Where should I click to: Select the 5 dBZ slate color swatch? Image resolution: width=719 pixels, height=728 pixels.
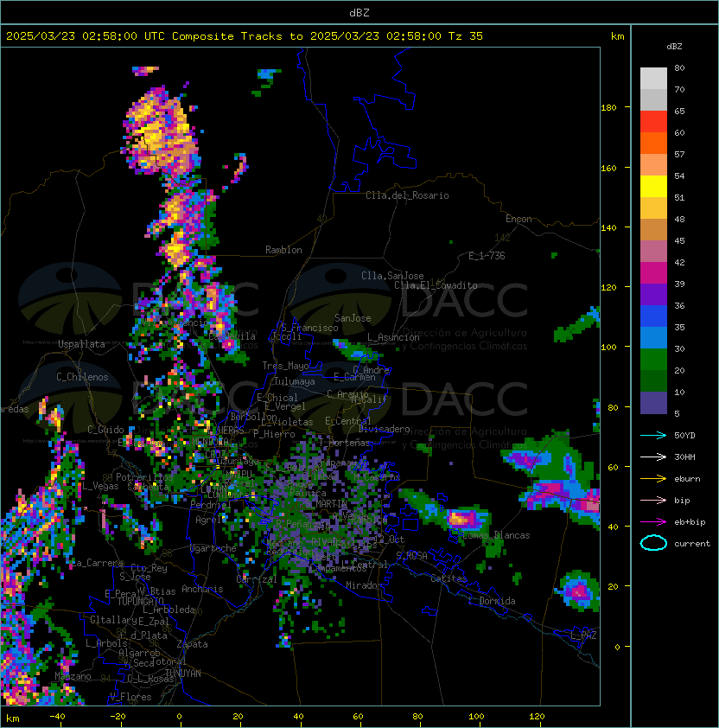[x=653, y=403]
